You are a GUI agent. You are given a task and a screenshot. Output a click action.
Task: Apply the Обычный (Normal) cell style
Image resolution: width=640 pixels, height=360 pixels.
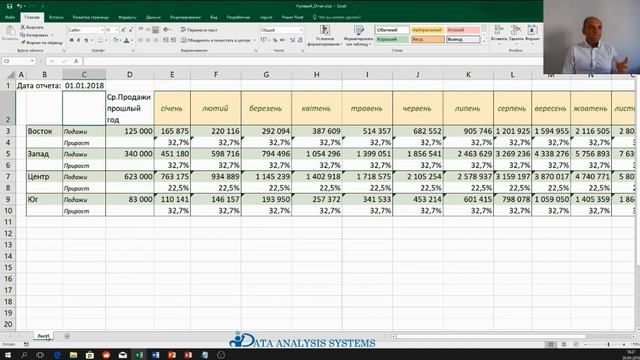click(x=392, y=30)
